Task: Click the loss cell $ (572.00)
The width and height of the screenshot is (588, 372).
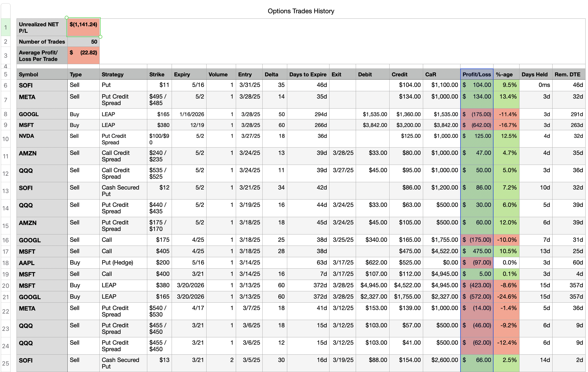Action: coord(477,297)
